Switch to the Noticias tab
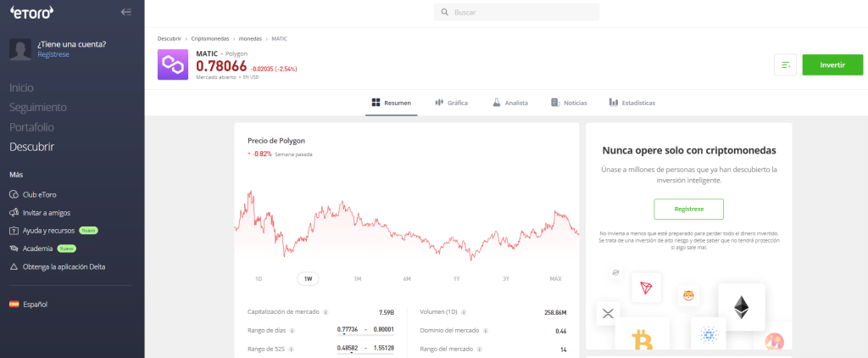This screenshot has height=358, width=868. [x=569, y=103]
